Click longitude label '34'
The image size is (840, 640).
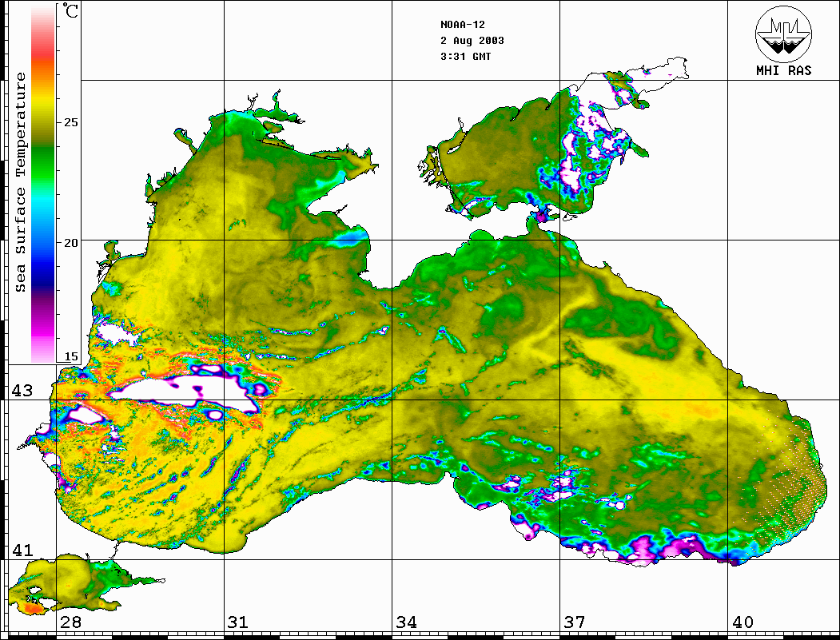click(406, 622)
